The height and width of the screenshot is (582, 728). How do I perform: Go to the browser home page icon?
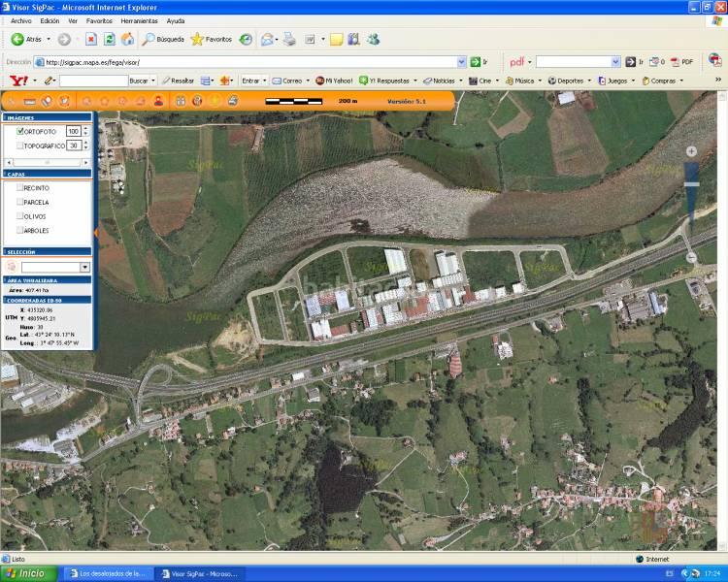coord(127,39)
